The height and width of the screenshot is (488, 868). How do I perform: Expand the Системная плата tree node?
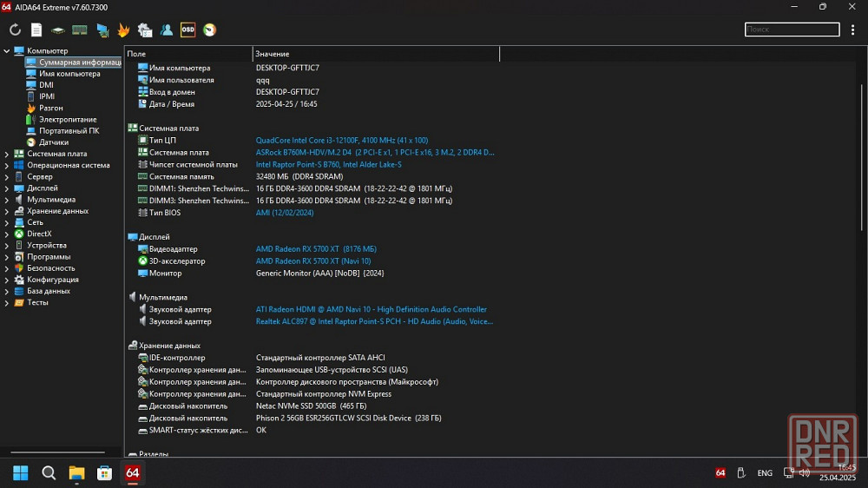click(7, 154)
